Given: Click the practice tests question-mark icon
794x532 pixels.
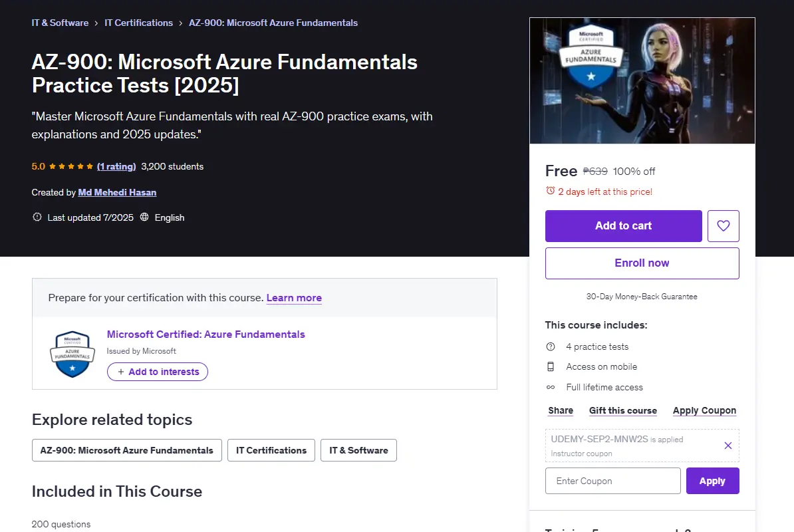Looking at the screenshot, I should click(x=551, y=346).
